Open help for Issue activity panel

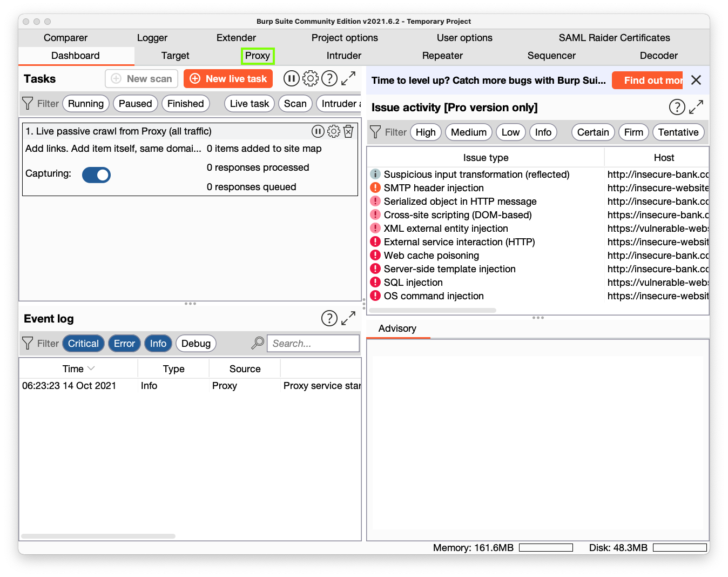click(677, 107)
